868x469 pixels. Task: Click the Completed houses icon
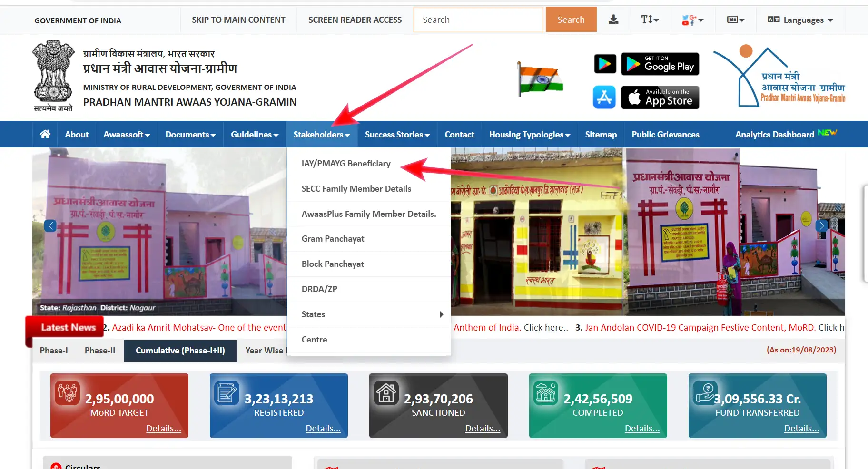click(x=545, y=392)
